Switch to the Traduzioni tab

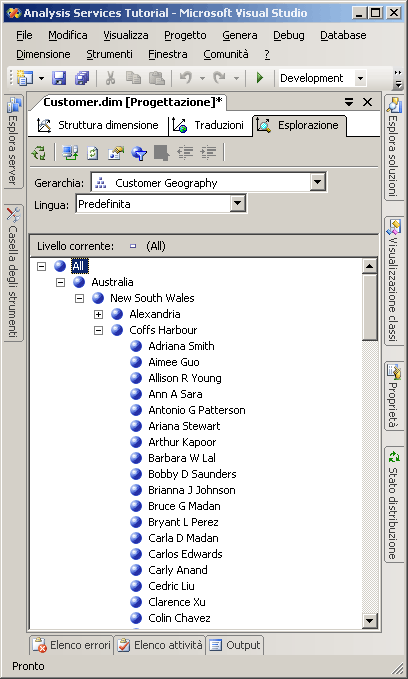coord(210,125)
